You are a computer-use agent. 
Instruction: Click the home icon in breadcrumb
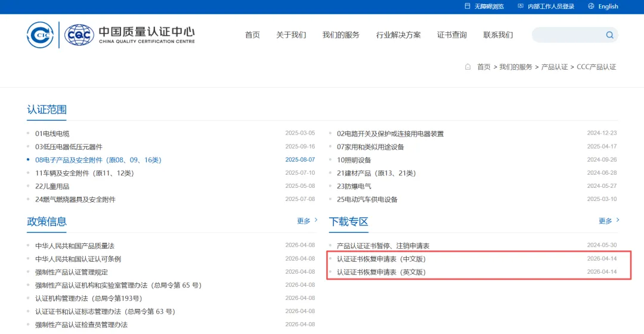tap(467, 67)
